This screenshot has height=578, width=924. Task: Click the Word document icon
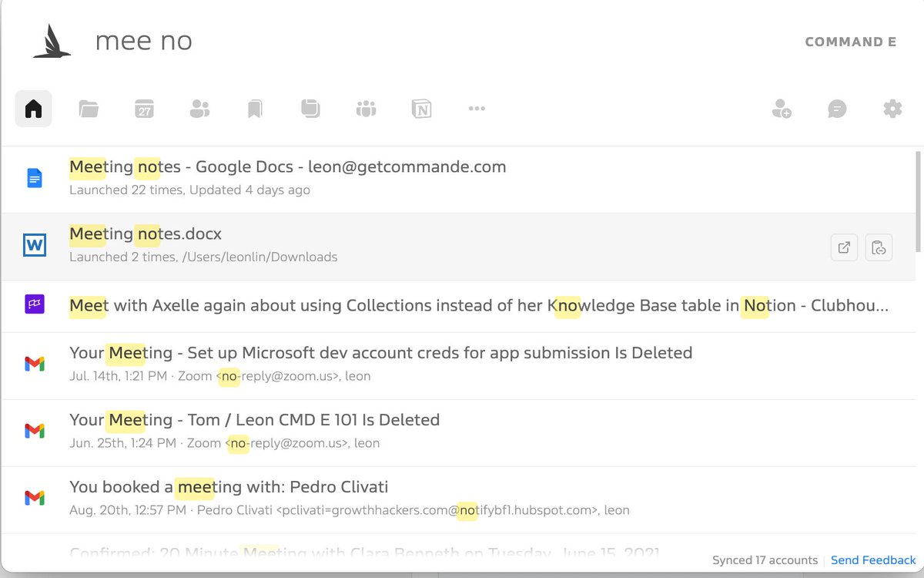[35, 245]
